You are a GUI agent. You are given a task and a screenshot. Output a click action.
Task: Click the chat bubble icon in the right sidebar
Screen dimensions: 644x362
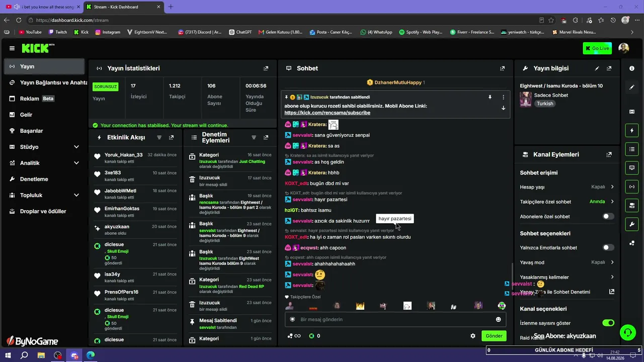[x=632, y=167]
